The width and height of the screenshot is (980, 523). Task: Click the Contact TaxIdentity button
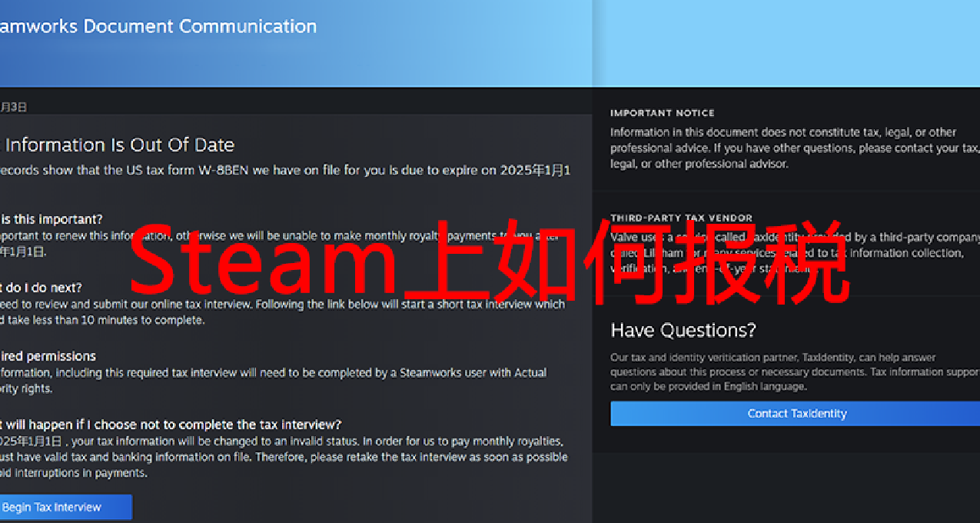pyautogui.click(x=796, y=414)
